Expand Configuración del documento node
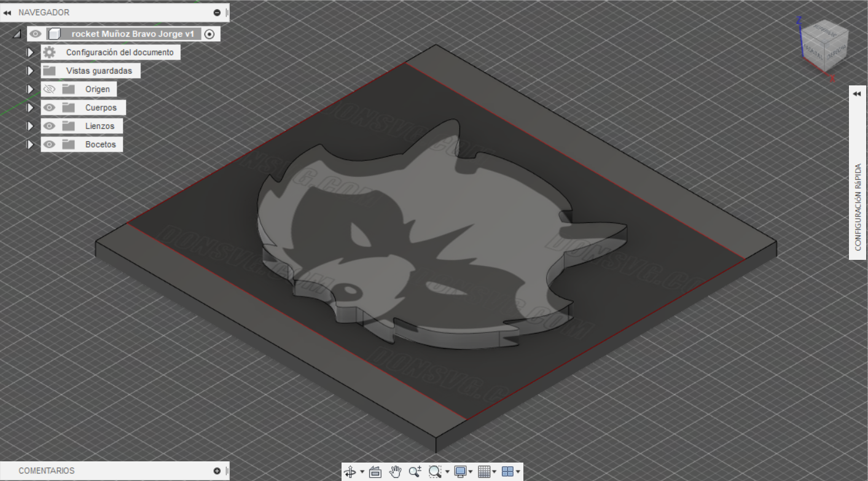Screen dimensions: 868x481 [30, 52]
